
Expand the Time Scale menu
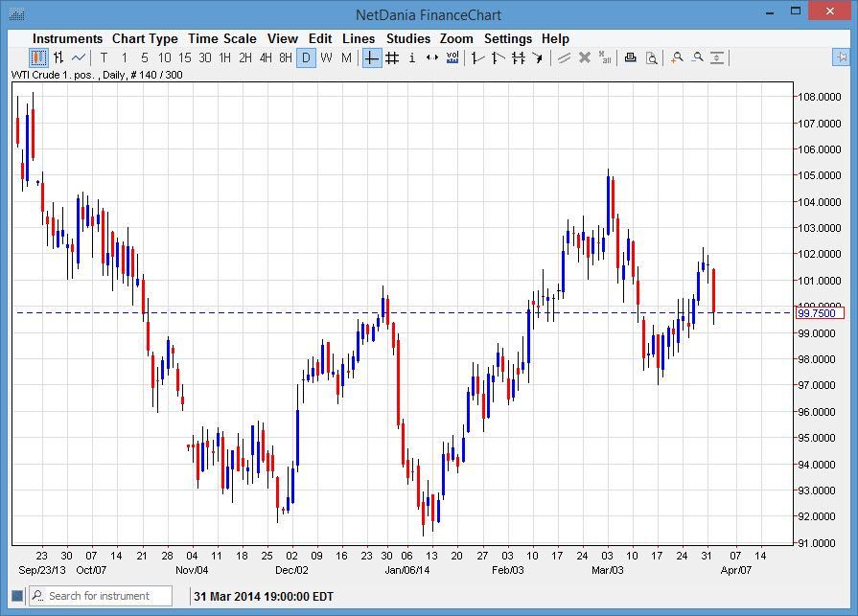[222, 38]
